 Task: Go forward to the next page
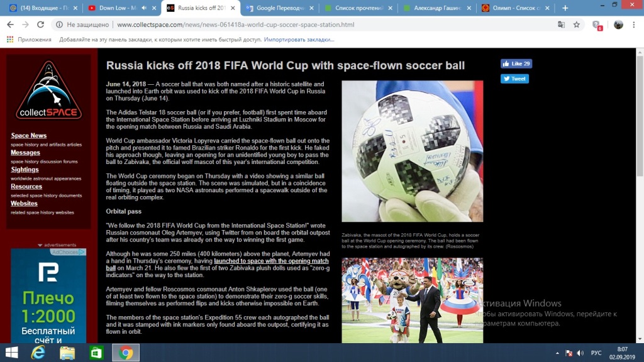(x=25, y=25)
